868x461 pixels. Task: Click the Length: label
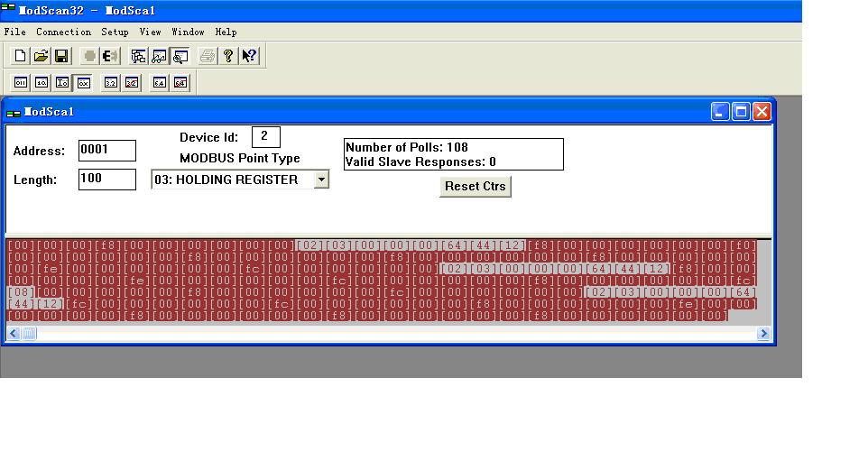(35, 180)
